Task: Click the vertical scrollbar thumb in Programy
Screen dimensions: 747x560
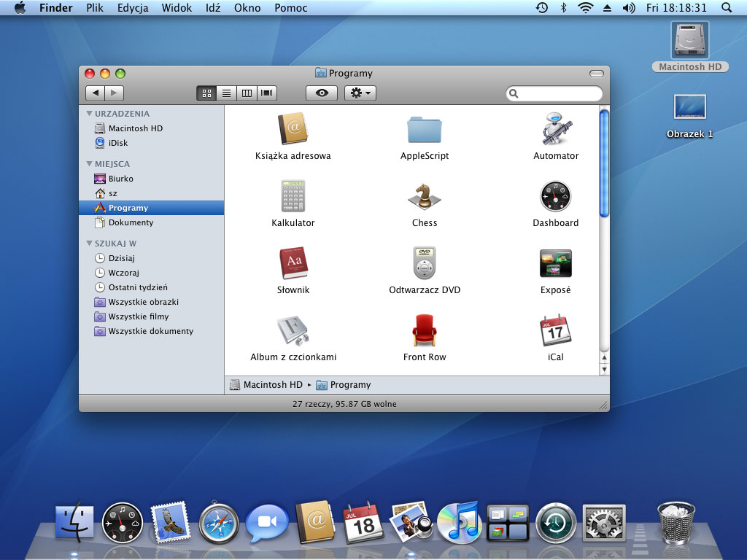Action: coord(604,163)
